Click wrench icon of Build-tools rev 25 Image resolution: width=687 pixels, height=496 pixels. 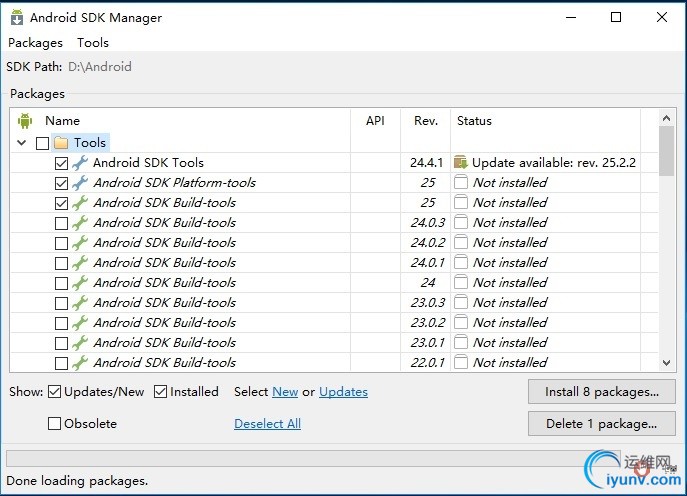pyautogui.click(x=80, y=203)
